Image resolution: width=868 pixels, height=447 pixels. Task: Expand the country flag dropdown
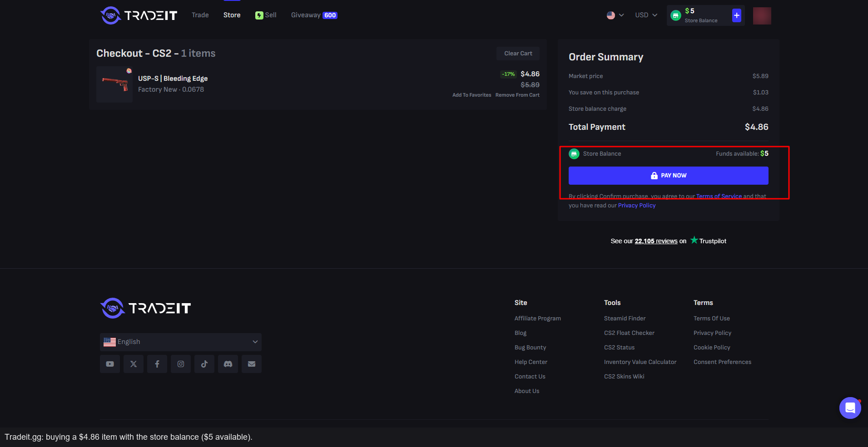(615, 15)
